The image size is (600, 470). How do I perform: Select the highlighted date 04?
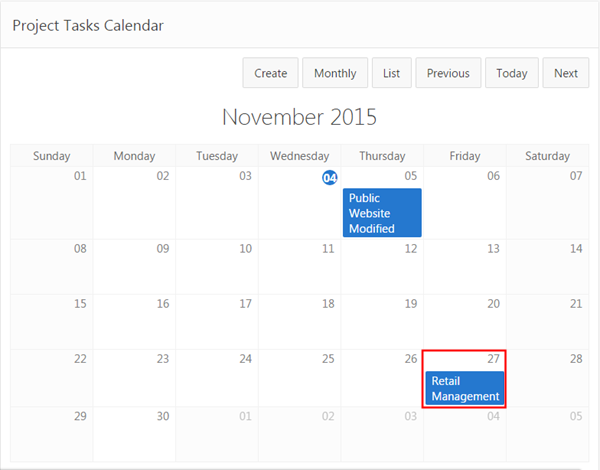pyautogui.click(x=329, y=177)
